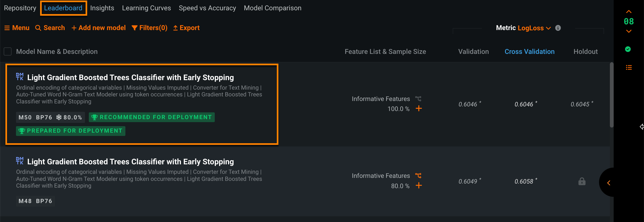Export the leaderboard
The image size is (644, 222).
(186, 28)
